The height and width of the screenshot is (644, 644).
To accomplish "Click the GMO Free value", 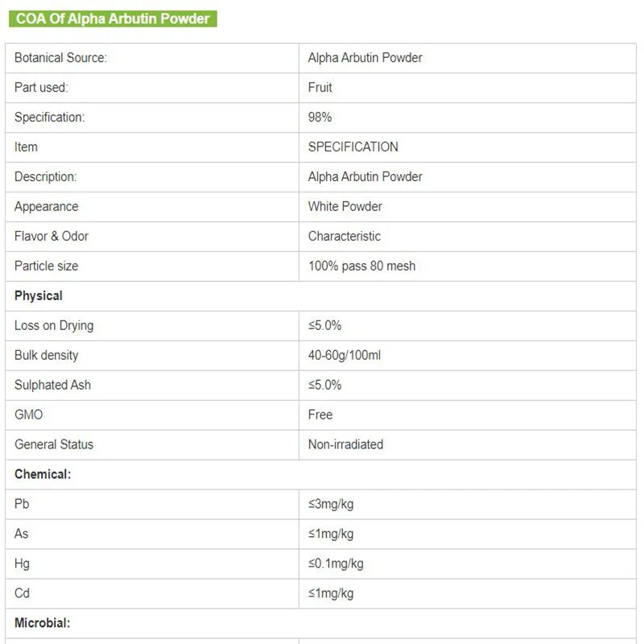I will (x=320, y=415).
